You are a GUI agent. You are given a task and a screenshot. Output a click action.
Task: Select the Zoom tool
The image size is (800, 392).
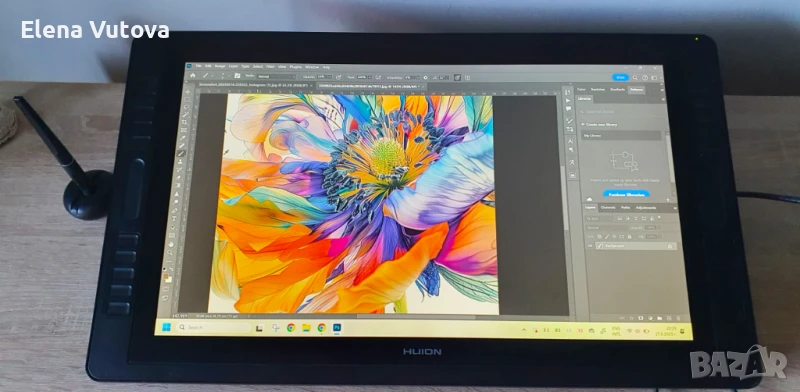170,252
